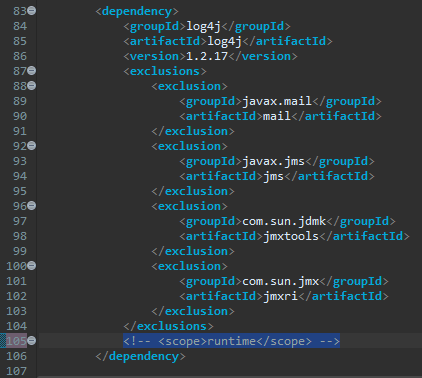Click line number 84 in the gutter
Screen dimensions: 422x378
(20, 26)
